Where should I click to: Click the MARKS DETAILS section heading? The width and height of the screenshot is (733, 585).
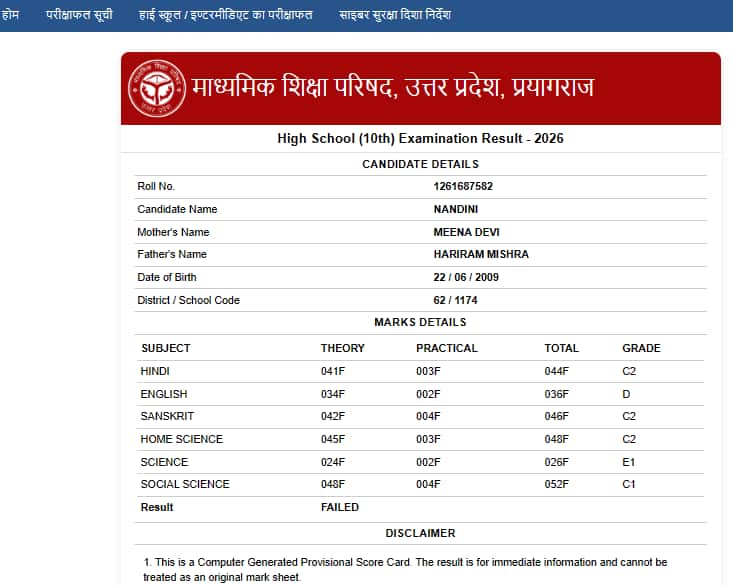coord(420,322)
